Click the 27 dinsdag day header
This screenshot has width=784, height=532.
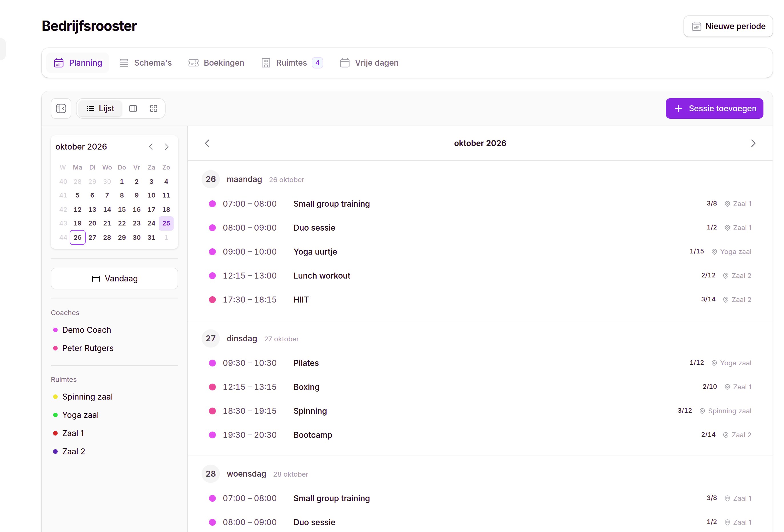[x=250, y=338]
